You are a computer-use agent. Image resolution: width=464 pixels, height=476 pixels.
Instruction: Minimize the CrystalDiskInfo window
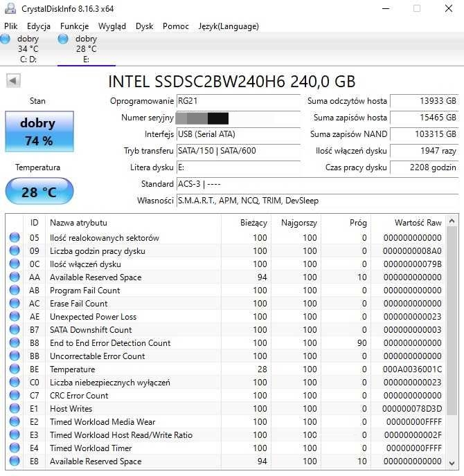pyautogui.click(x=386, y=8)
